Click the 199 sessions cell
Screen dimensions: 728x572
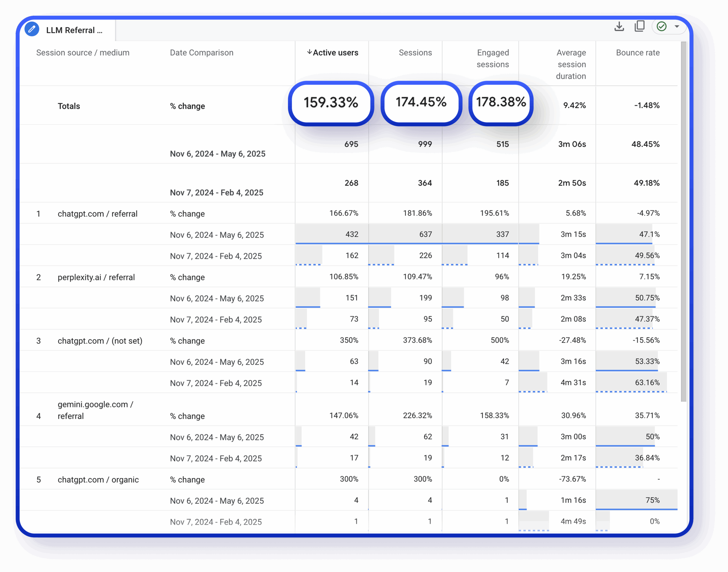click(425, 298)
